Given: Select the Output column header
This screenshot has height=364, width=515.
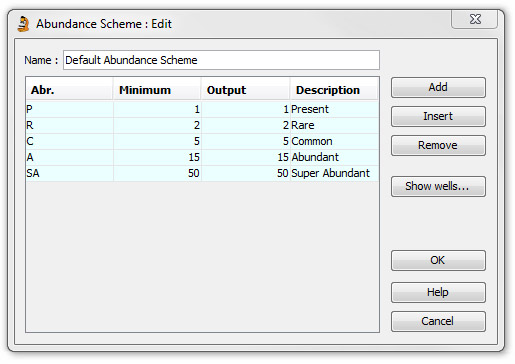Looking at the screenshot, I should (245, 90).
